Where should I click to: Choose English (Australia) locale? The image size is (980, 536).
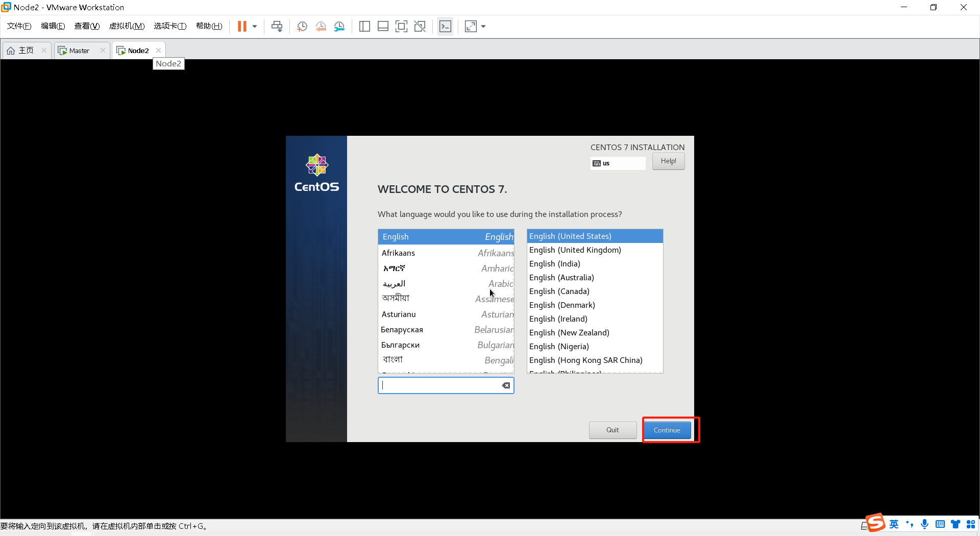[595, 278]
